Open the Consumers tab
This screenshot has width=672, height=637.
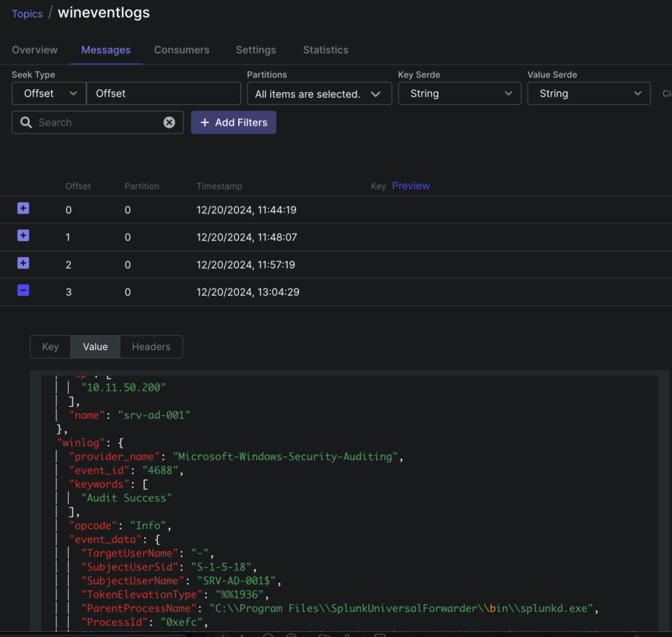181,50
